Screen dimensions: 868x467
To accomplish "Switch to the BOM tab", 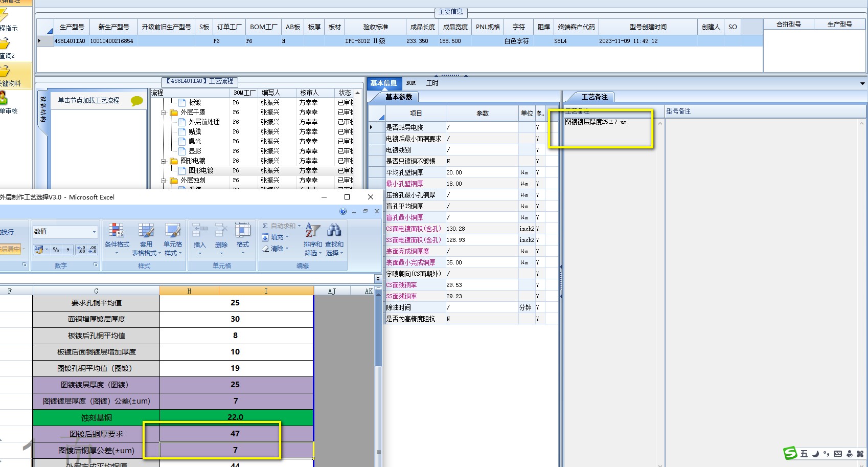I will point(411,83).
